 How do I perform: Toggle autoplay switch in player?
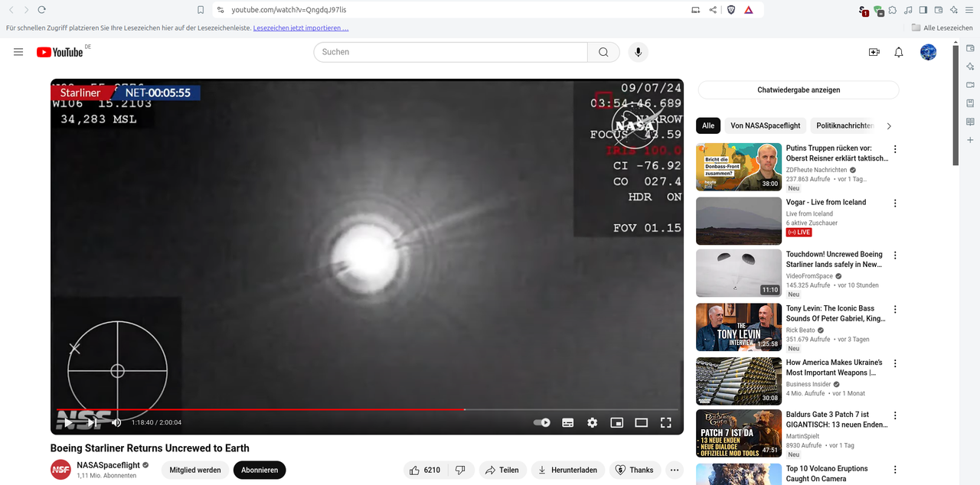click(542, 422)
